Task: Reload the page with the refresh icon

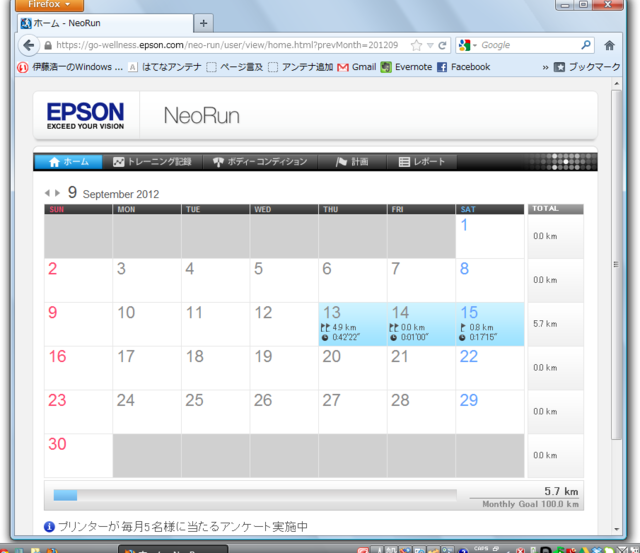Action: point(442,45)
